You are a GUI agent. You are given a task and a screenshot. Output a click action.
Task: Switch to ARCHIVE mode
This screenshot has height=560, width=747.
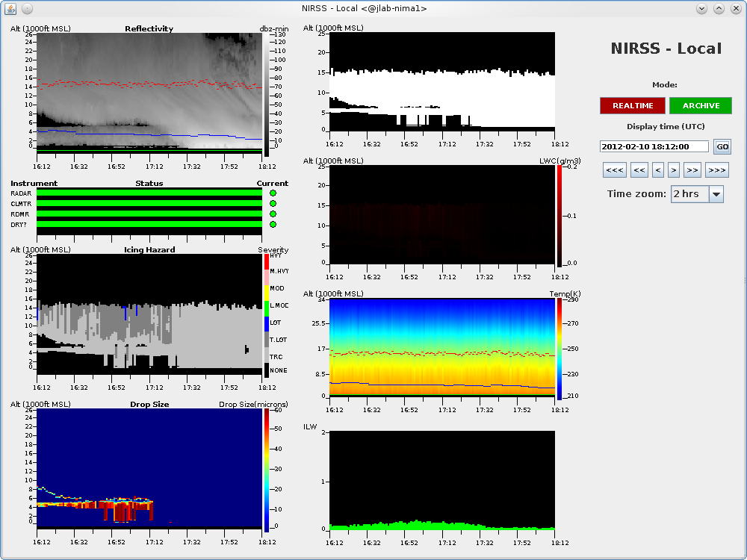coord(701,106)
